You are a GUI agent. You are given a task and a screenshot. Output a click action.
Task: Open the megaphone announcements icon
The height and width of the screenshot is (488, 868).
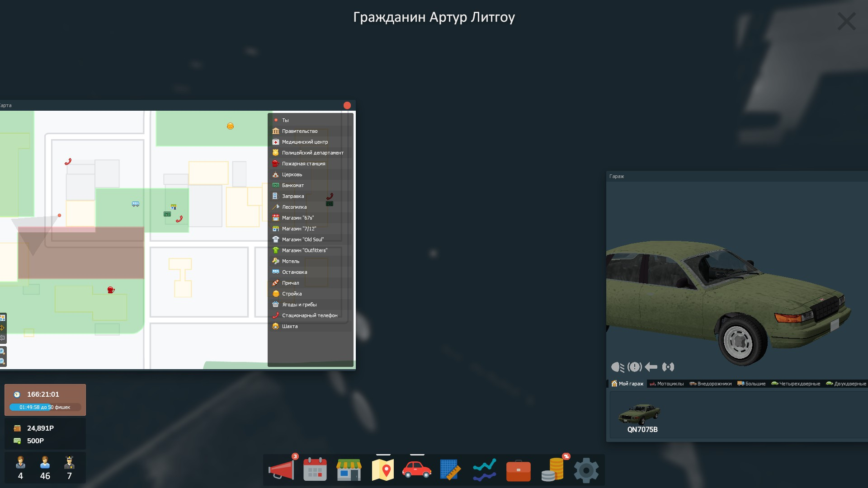(281, 470)
